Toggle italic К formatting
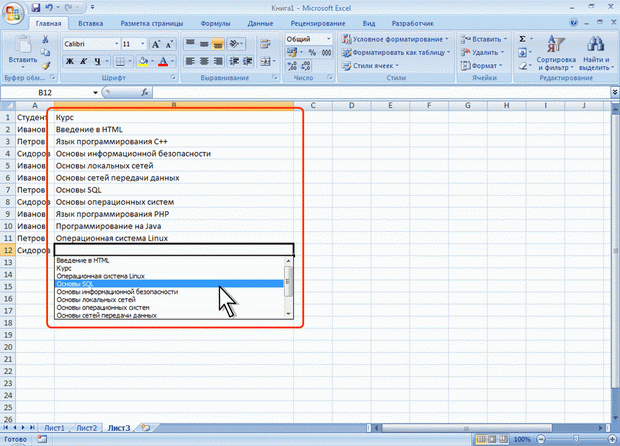620x446 pixels. pos(83,61)
